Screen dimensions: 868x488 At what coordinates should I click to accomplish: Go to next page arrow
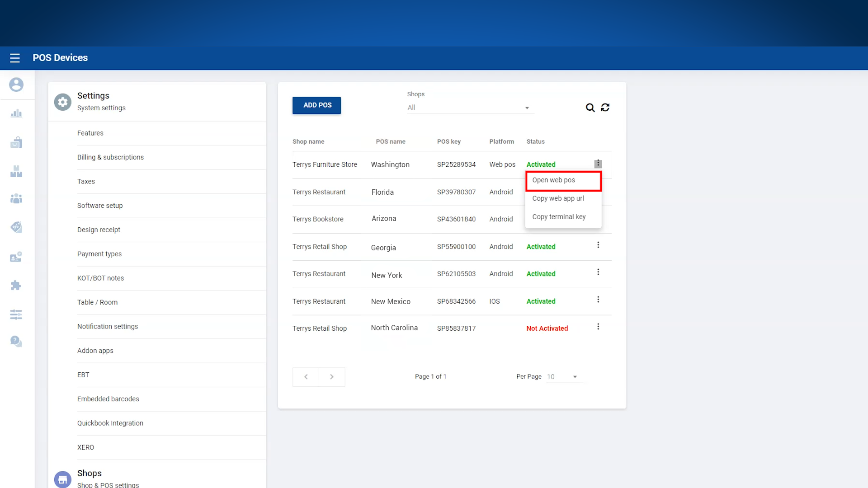coord(332,377)
